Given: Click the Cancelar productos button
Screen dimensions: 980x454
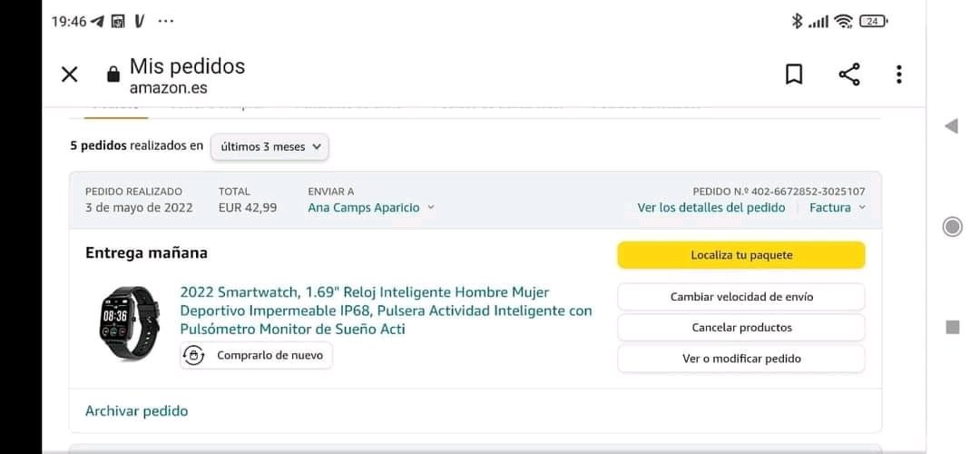Looking at the screenshot, I should (x=740, y=328).
